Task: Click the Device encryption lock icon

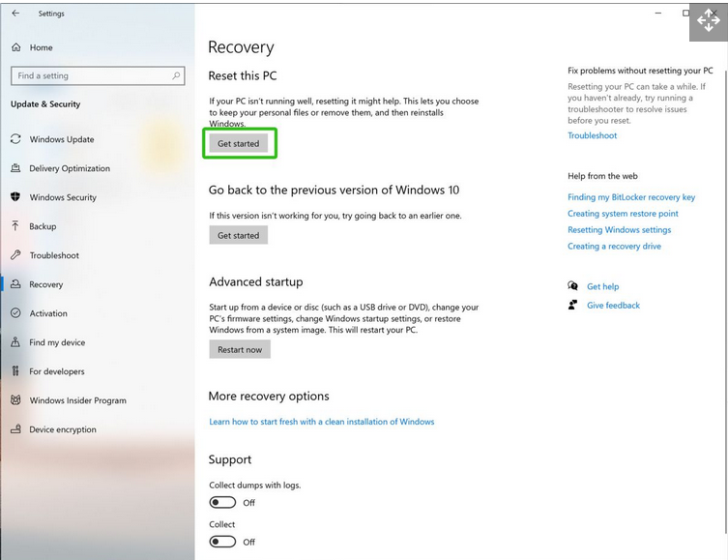Action: (x=15, y=429)
